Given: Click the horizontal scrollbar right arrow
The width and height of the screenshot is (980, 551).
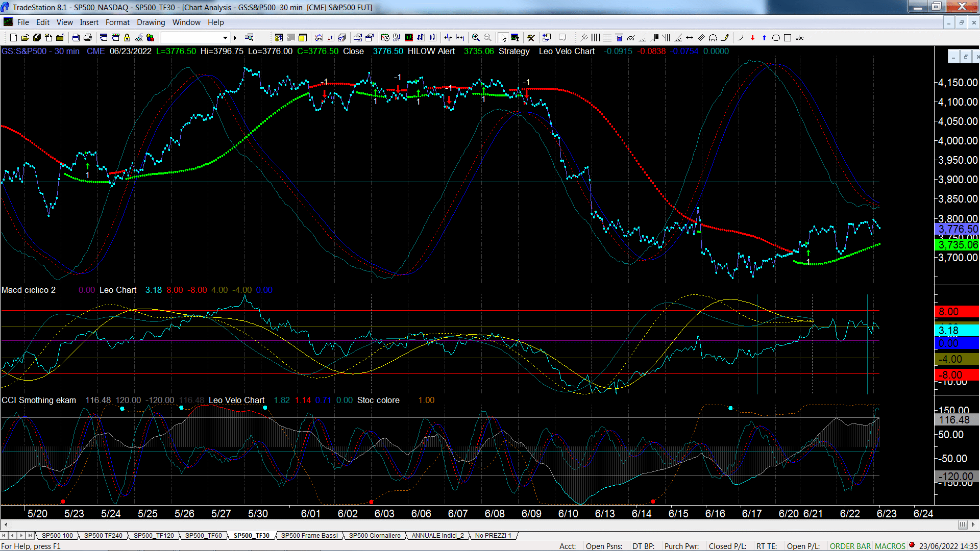Looking at the screenshot, I should pos(974,524).
